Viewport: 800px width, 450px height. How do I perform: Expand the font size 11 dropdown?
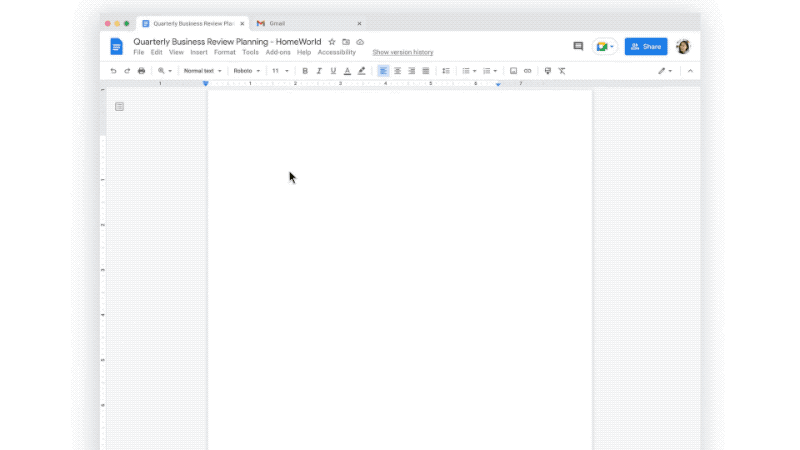point(280,71)
